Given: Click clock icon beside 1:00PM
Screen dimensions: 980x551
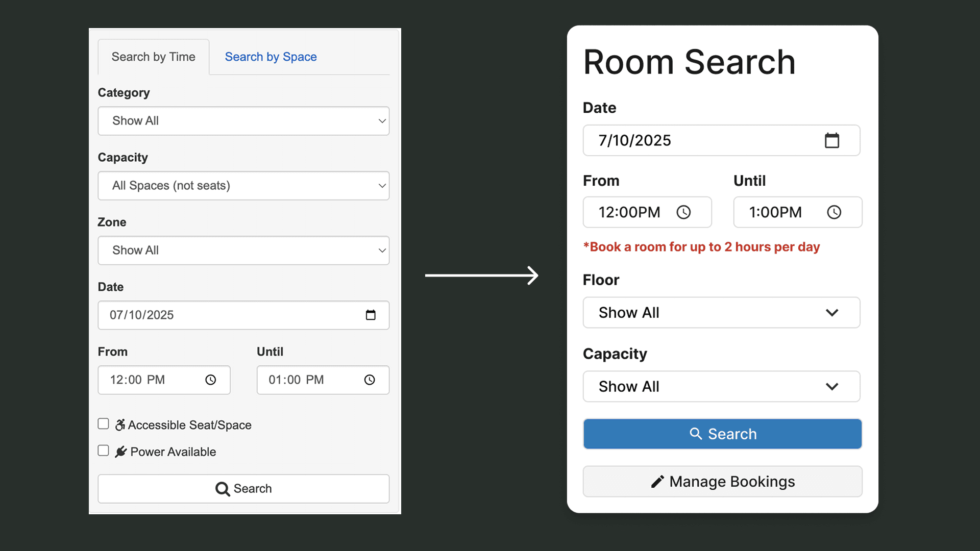Looking at the screenshot, I should click(834, 212).
